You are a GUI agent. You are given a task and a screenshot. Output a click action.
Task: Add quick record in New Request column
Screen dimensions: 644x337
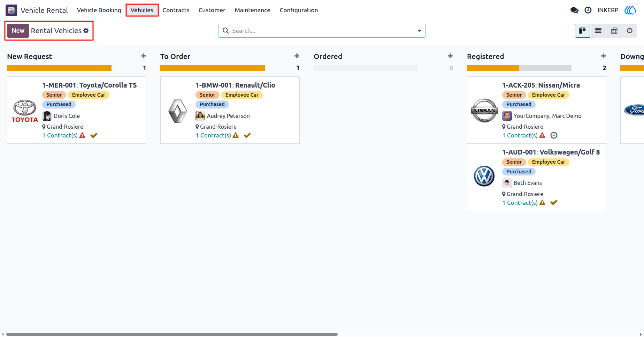point(144,56)
